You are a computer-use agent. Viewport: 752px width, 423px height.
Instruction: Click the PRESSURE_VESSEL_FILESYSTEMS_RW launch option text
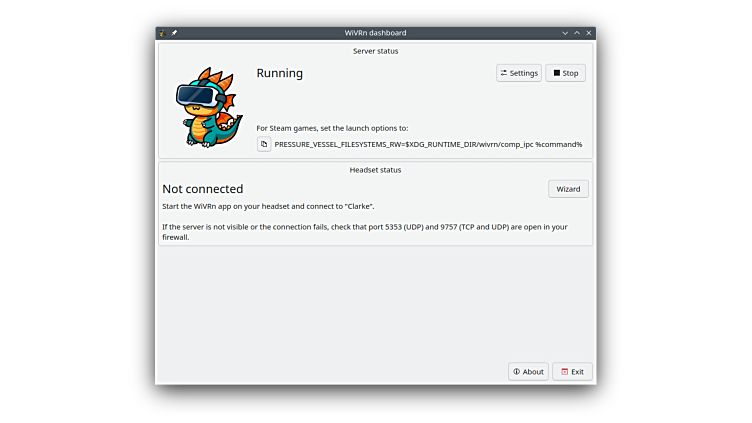[428, 144]
